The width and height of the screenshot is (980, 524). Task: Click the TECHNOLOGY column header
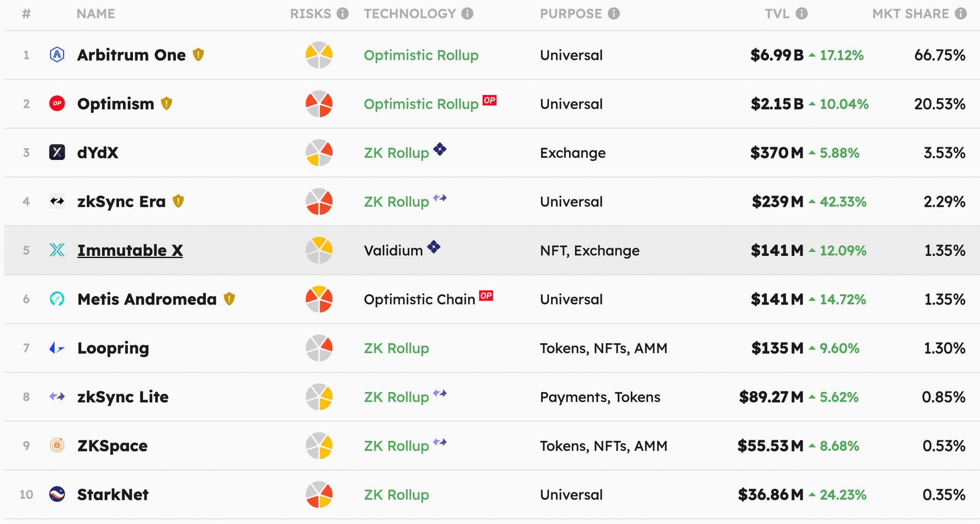click(410, 14)
